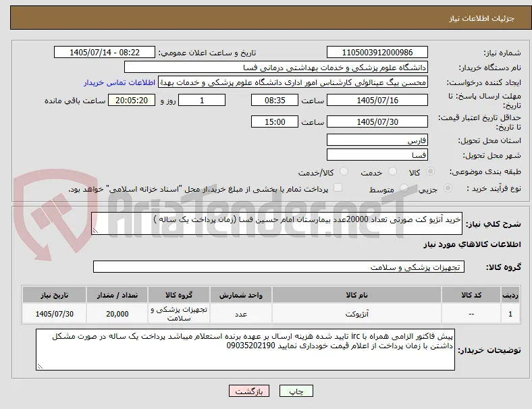Click the چاپ print button
Image resolution: width=532 pixels, height=409 pixels.
[296, 391]
